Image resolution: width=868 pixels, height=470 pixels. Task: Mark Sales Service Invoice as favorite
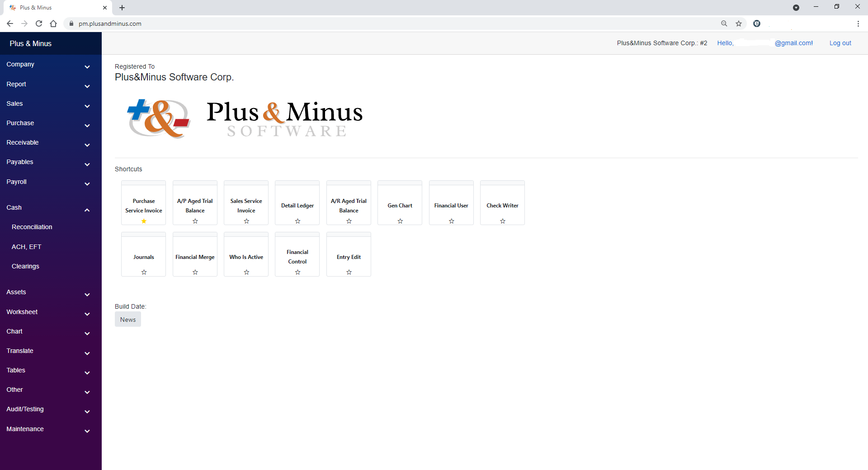[246, 221]
